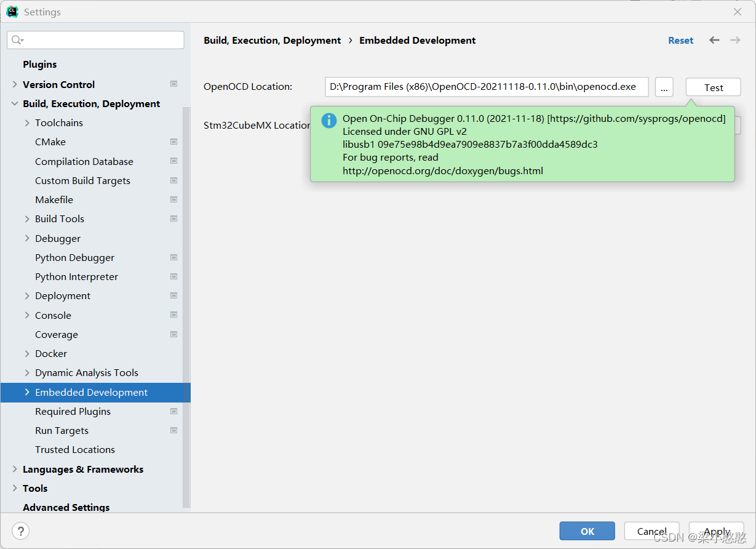The width and height of the screenshot is (756, 549).
Task: Click the project-level icon beside CMake
Action: [x=173, y=142]
